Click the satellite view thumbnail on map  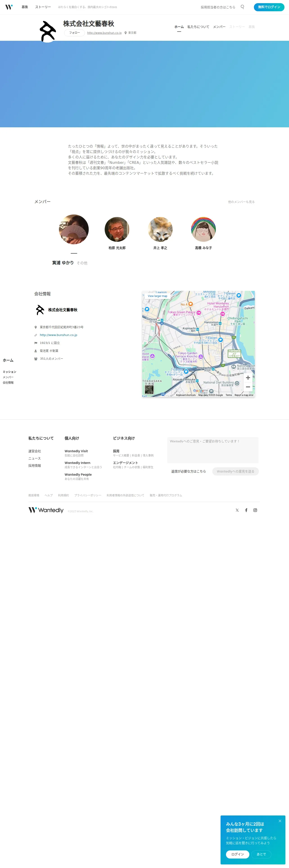(x=149, y=390)
